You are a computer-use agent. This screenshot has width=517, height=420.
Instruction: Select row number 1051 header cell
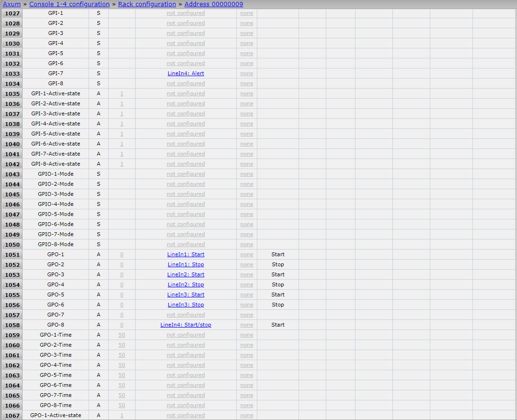[x=12, y=255]
